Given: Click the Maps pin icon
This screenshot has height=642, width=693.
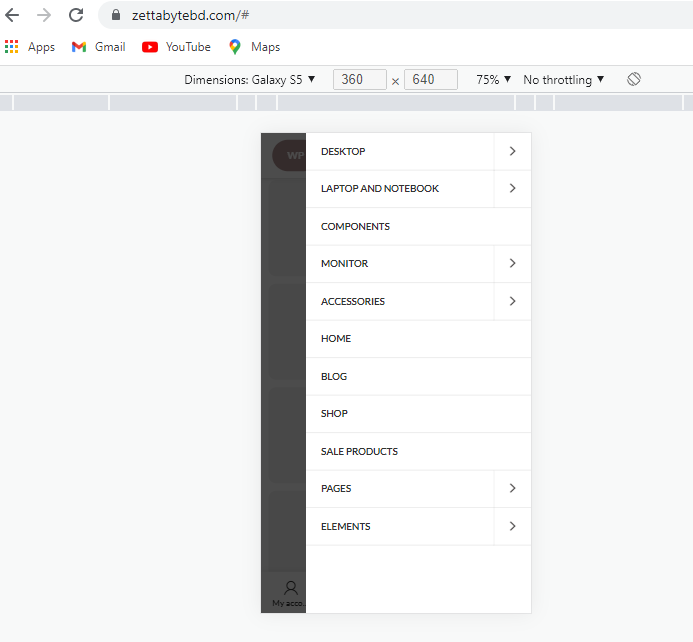Looking at the screenshot, I should click(235, 47).
